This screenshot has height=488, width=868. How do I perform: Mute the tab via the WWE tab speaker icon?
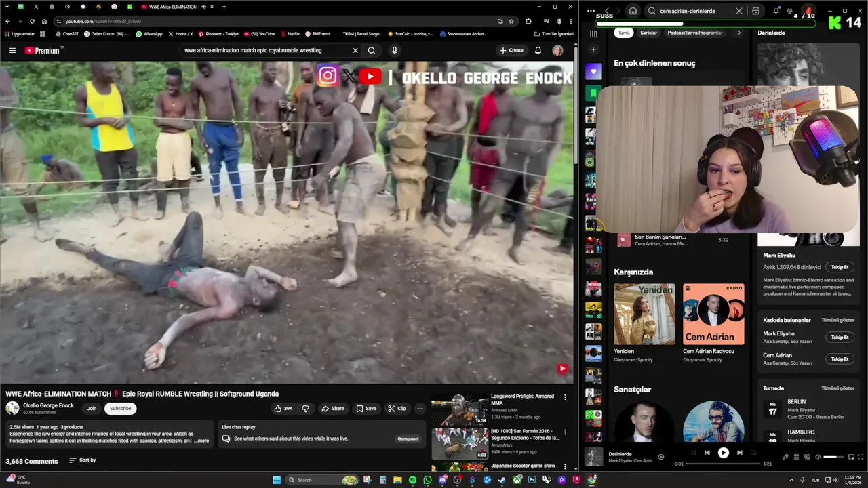coord(203,7)
